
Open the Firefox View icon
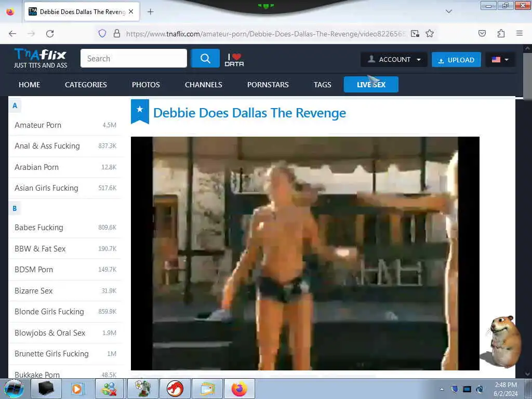click(10, 12)
